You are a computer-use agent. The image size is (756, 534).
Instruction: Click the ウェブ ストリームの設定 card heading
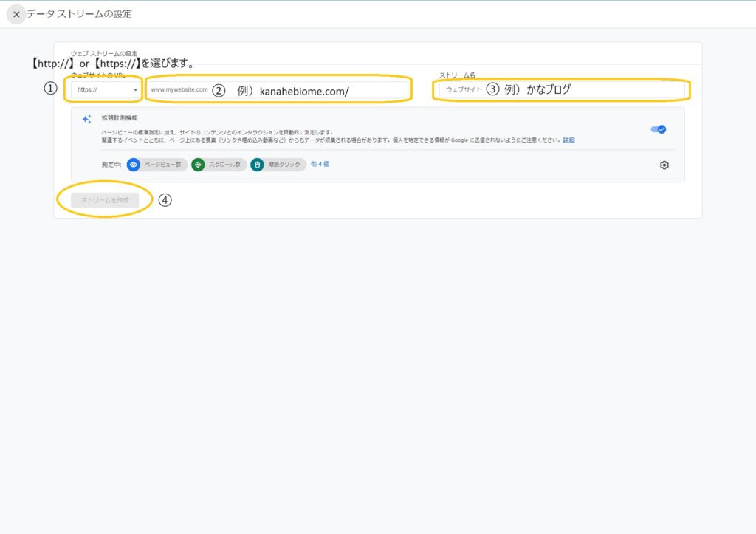click(x=104, y=53)
